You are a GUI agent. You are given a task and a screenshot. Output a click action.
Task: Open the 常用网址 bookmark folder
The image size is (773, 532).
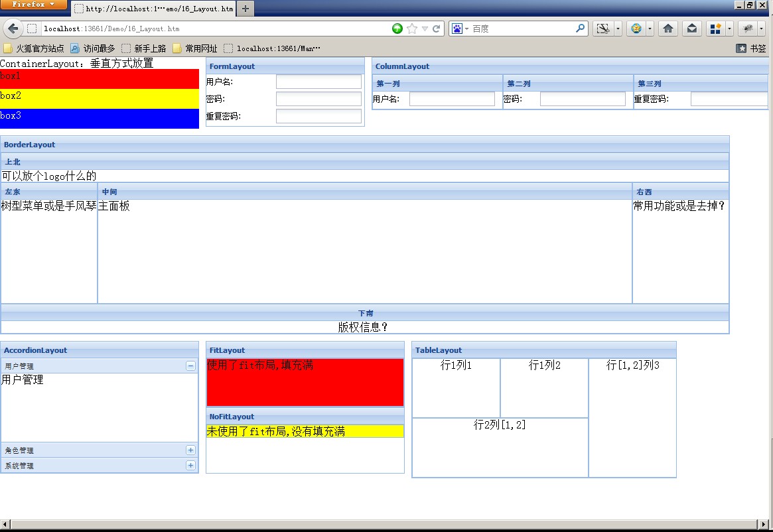[x=195, y=48]
